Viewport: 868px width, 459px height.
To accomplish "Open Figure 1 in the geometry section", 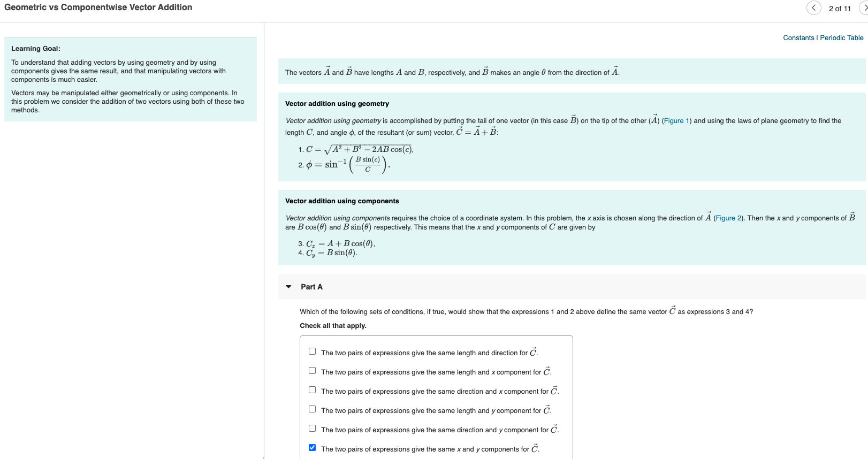I will point(676,120).
